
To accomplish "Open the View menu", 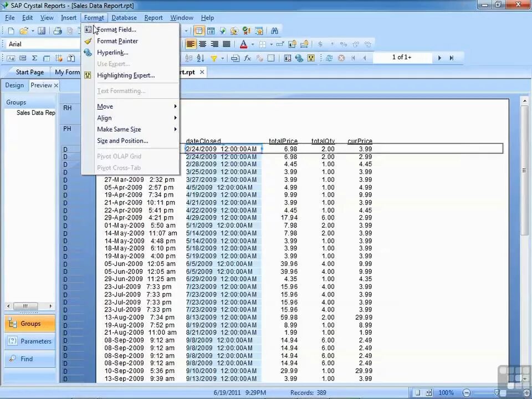I will coord(47,18).
